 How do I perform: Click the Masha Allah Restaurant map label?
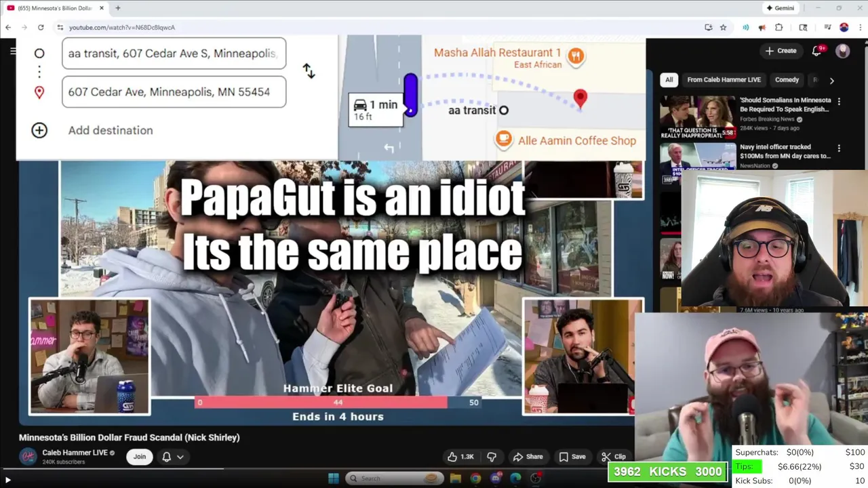click(x=497, y=58)
